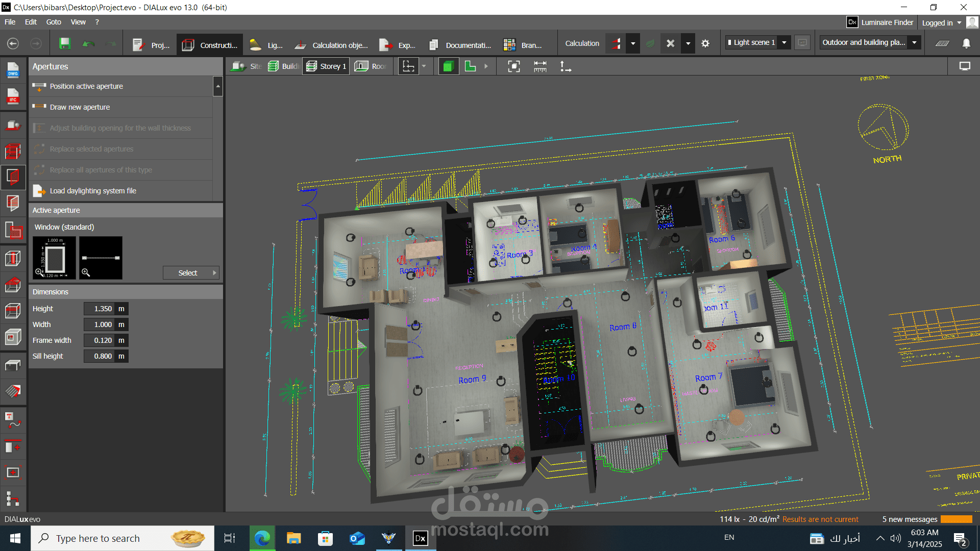
Task: Go back with the left arrow button
Action: click(x=13, y=44)
